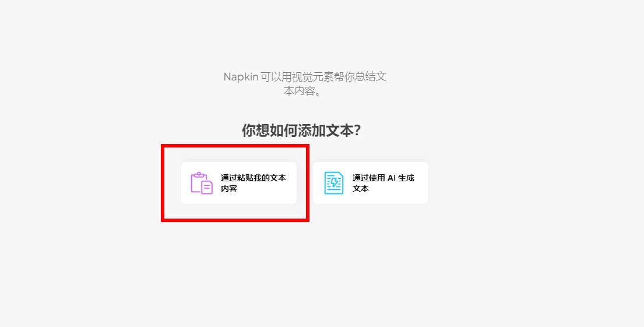Choose the paste-my-text option card
Viewport: 644px width, 327px height.
[239, 183]
